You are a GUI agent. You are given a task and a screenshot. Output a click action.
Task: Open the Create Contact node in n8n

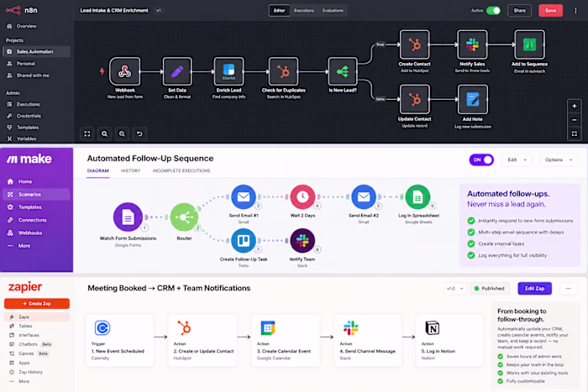(414, 44)
